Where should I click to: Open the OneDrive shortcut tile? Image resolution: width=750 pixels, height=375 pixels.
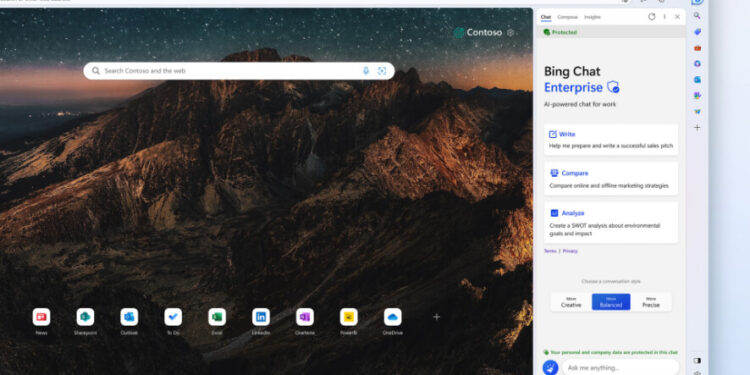(393, 317)
